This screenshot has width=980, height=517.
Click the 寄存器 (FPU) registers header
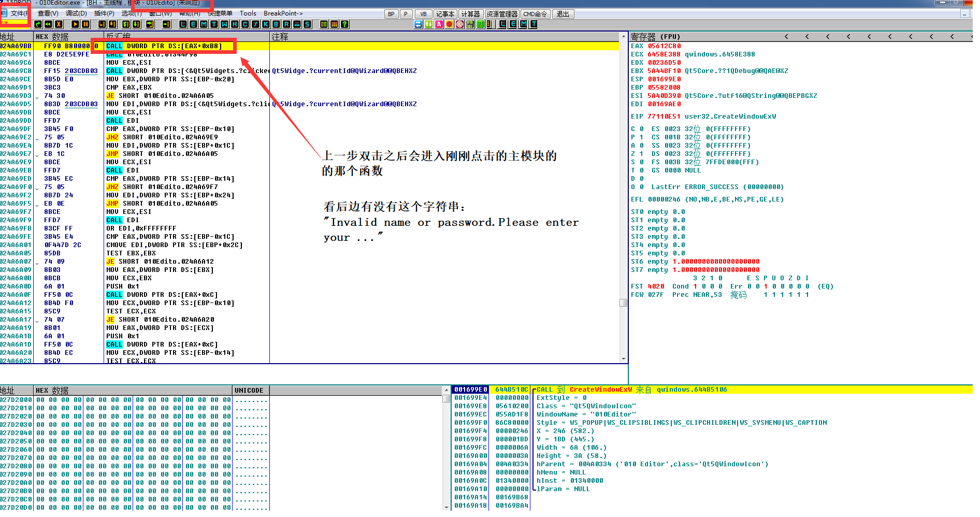[655, 37]
